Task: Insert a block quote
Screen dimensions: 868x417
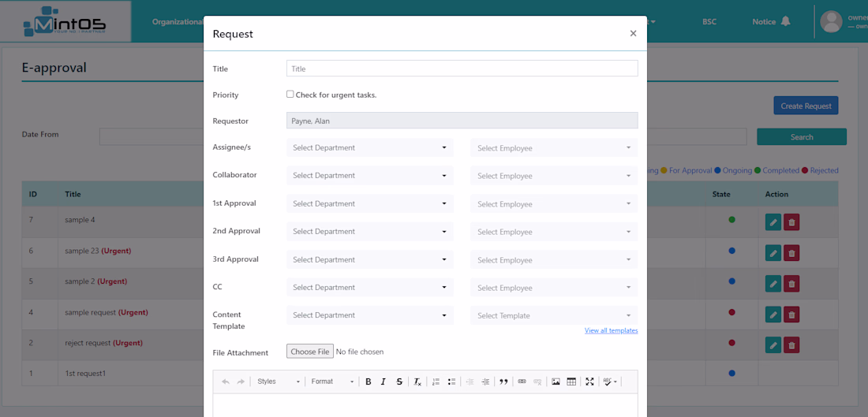Action: click(503, 382)
